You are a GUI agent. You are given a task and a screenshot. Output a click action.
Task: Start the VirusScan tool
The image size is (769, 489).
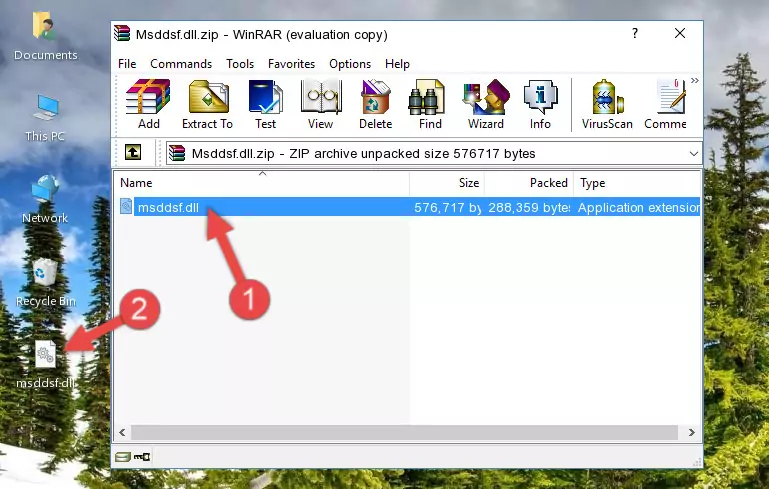click(x=607, y=104)
